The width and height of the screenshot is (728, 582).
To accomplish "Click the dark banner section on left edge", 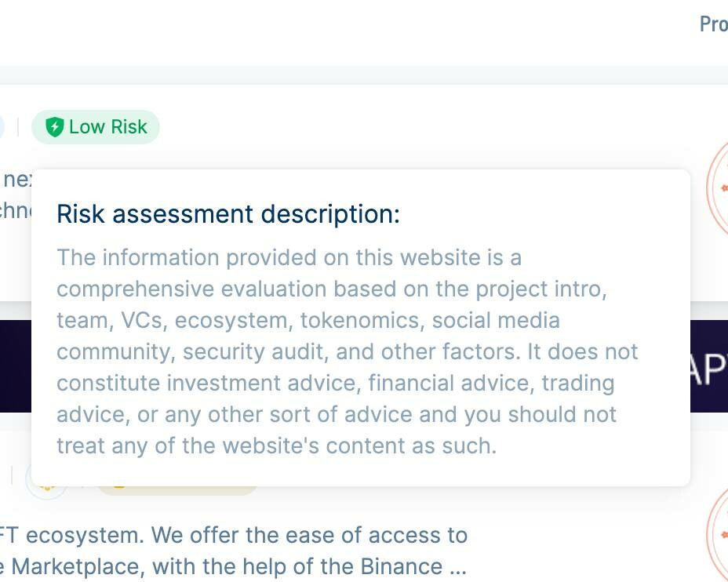I will 16,366.
